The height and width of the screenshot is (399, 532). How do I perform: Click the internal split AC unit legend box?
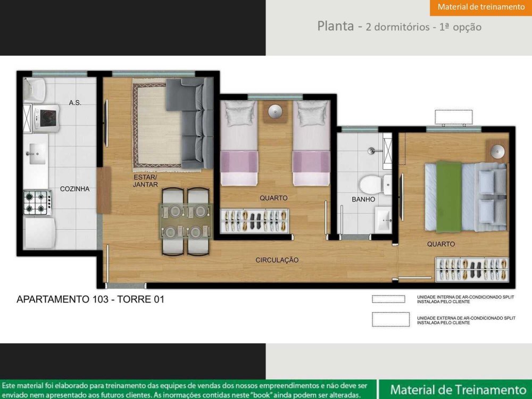388,299
